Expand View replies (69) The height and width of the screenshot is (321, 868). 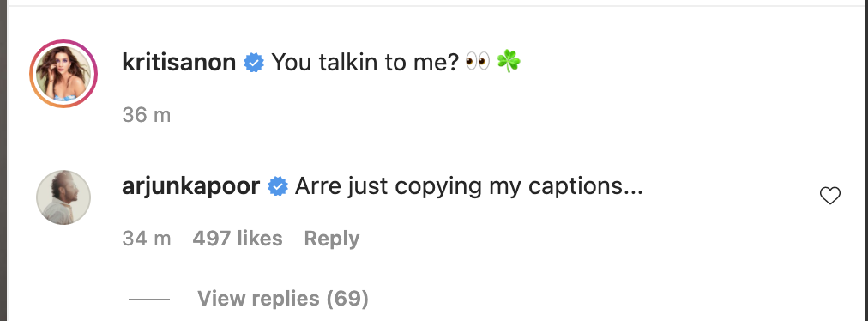pos(283,299)
